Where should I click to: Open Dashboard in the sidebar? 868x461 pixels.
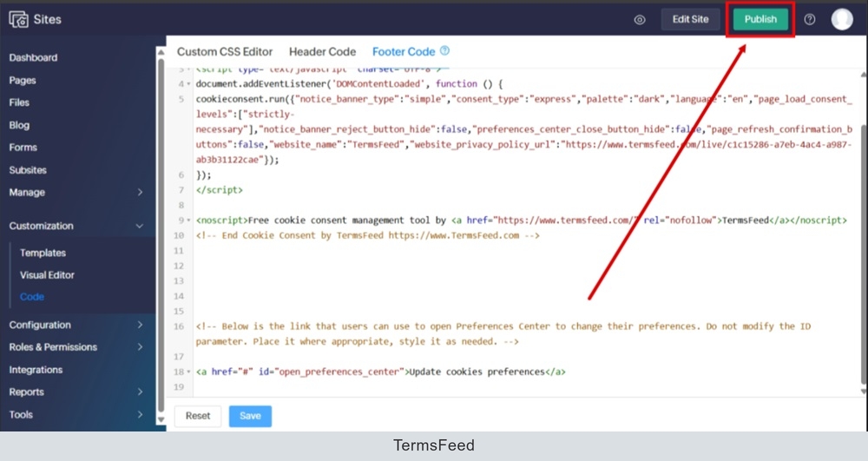pyautogui.click(x=33, y=57)
